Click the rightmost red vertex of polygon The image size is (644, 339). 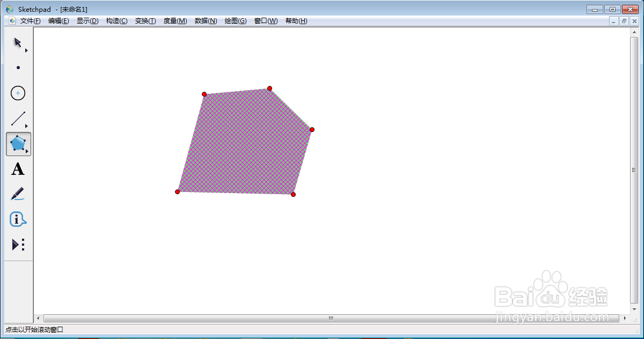coord(312,129)
